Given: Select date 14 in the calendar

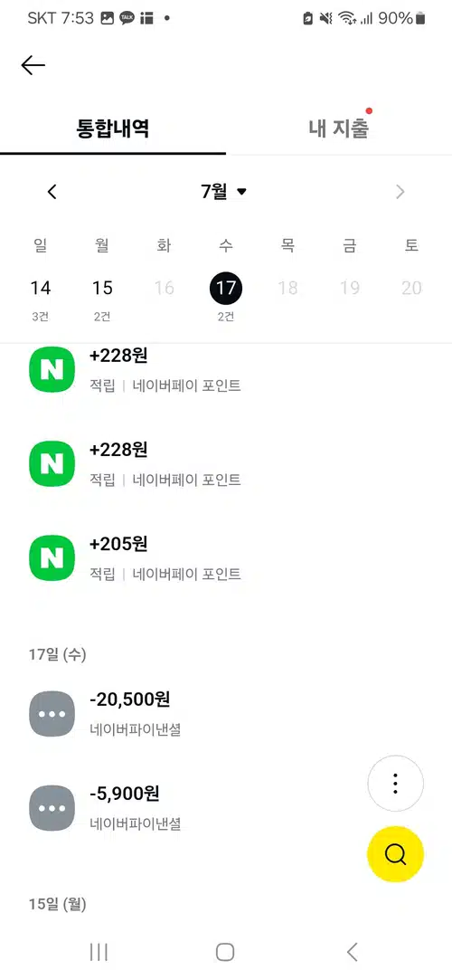Looking at the screenshot, I should (x=41, y=297).
